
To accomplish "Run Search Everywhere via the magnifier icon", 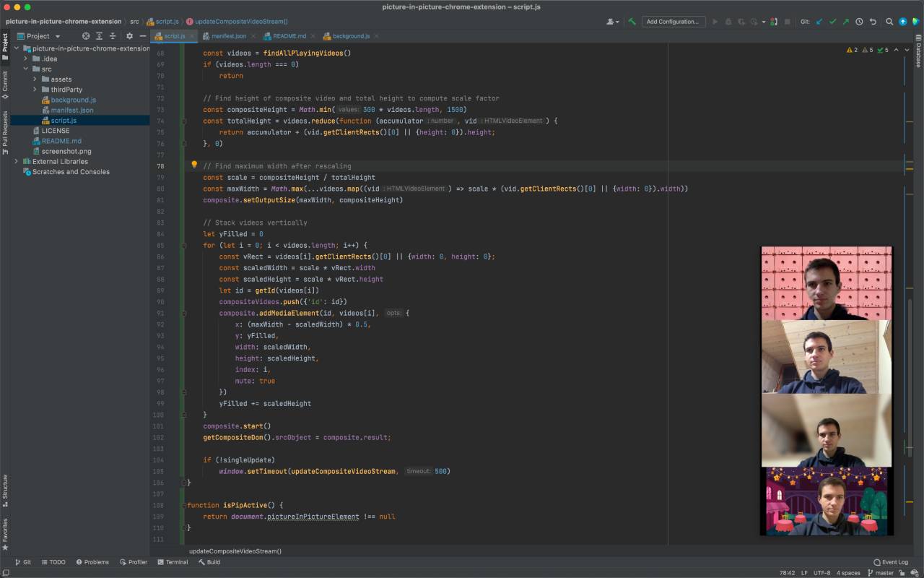I will pyautogui.click(x=889, y=22).
